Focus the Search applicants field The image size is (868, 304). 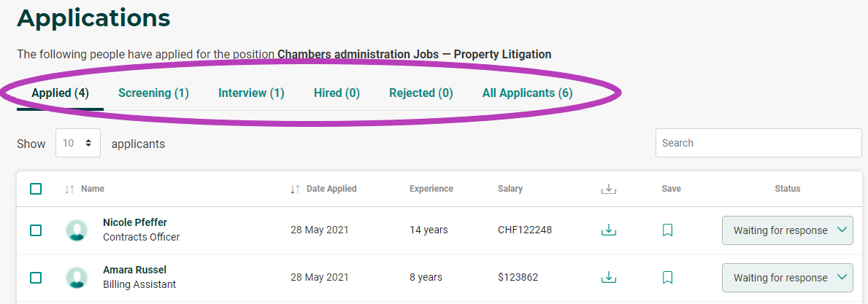click(x=758, y=143)
